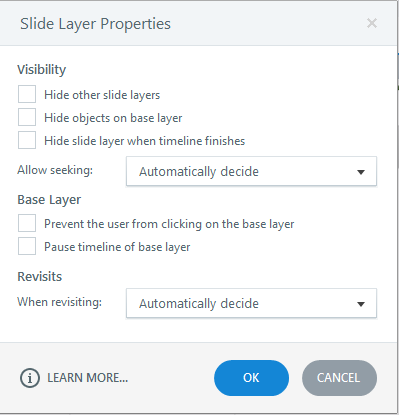Toggle Hide slide layer when timeline finishes checkbox

tap(27, 140)
